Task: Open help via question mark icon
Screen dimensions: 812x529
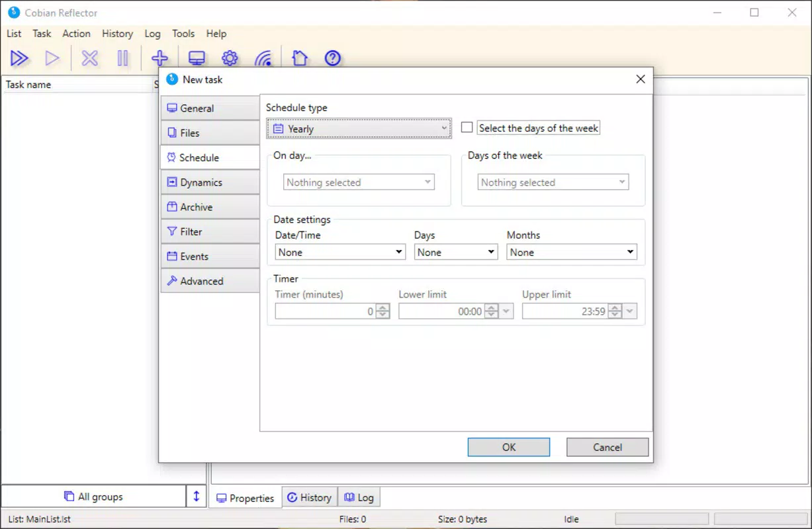Action: 333,58
